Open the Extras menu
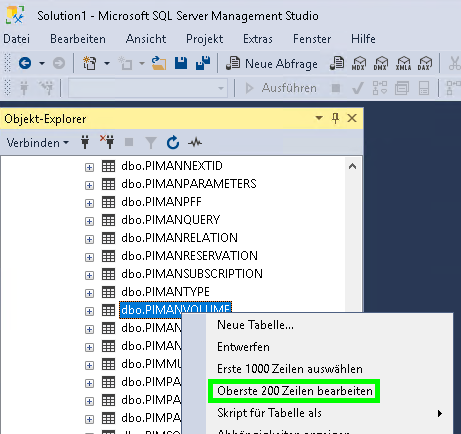Screen dimensions: 461x434 coord(258,39)
